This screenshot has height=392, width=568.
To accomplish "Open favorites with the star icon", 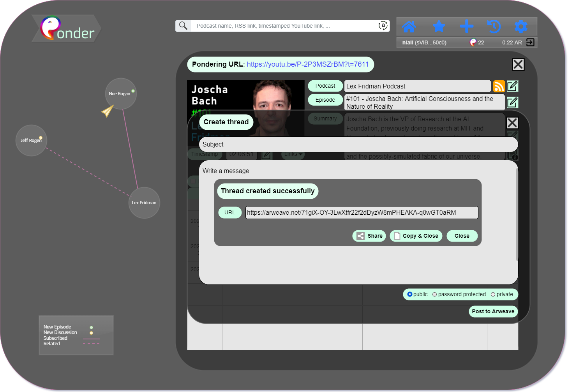I will click(439, 26).
